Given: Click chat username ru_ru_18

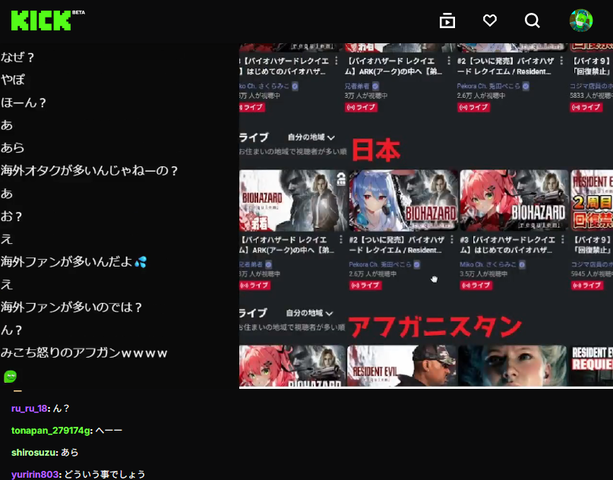Looking at the screenshot, I should (29, 408).
